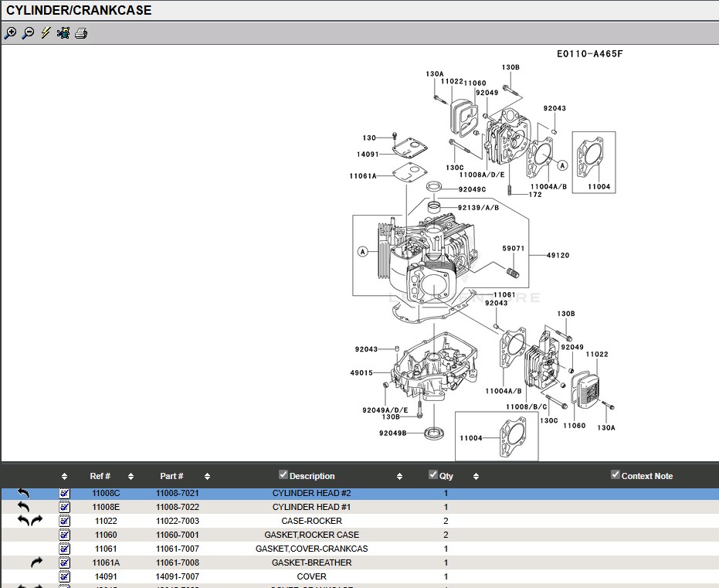Click back arrow icon for CYLINDER HEAD #2
Screen dimensions: 719x588
point(23,493)
